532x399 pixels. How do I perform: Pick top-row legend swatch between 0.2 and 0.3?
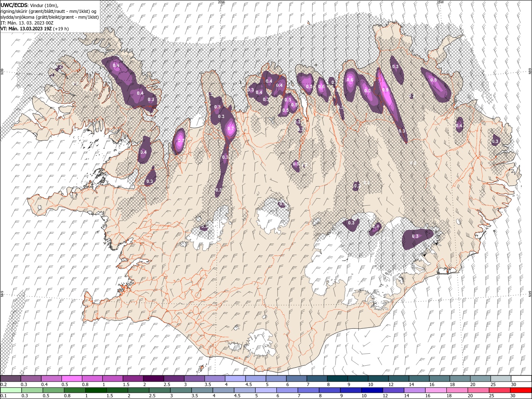(10, 379)
